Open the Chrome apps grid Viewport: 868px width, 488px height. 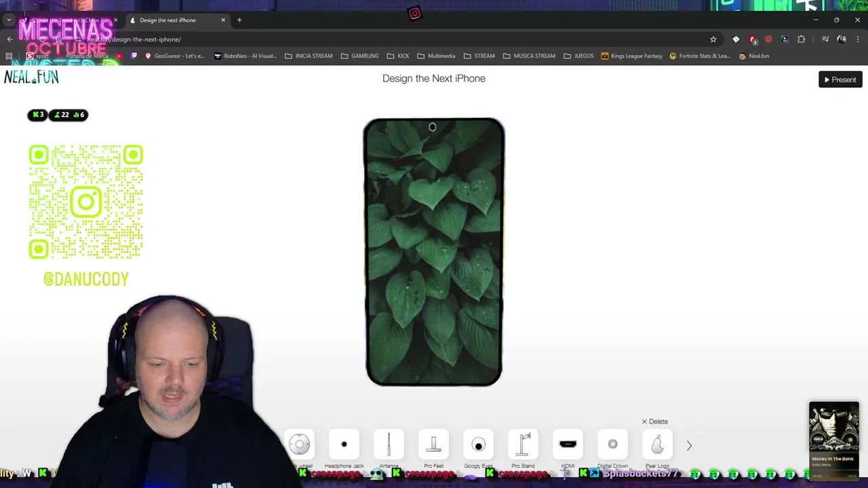[9, 56]
